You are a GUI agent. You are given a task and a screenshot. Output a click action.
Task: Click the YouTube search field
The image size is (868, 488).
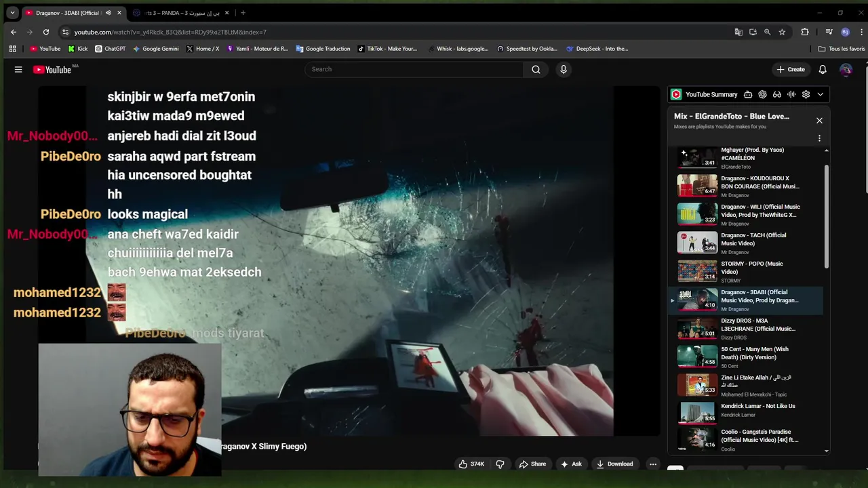pos(414,69)
